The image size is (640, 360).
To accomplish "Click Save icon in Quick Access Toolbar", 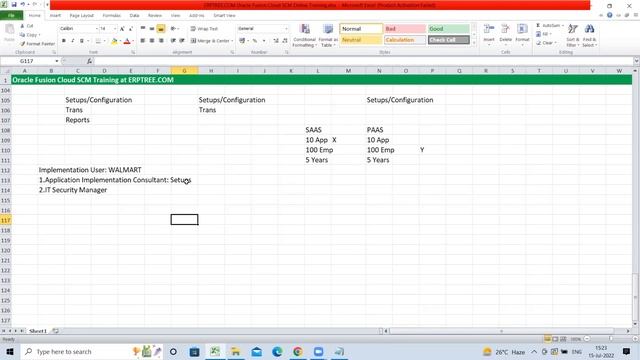I will coord(14,5).
